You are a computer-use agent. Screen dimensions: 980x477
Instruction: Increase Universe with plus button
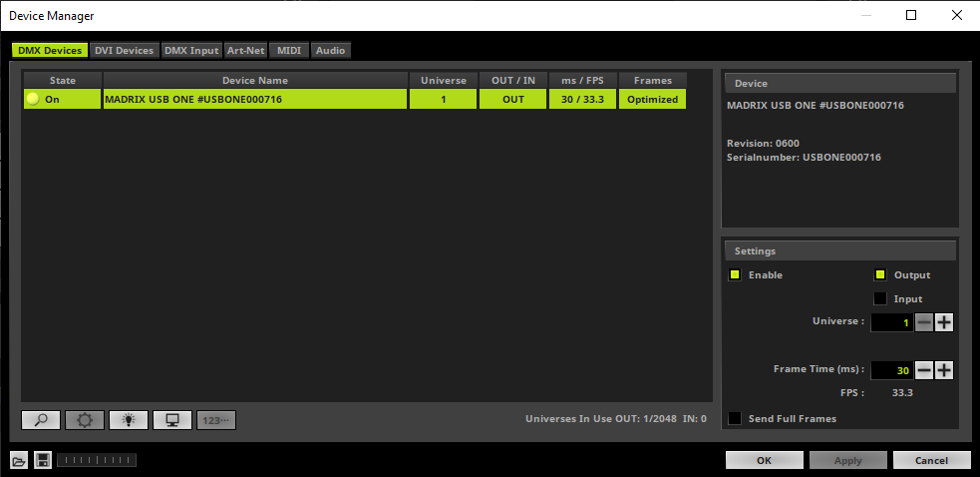tap(944, 322)
